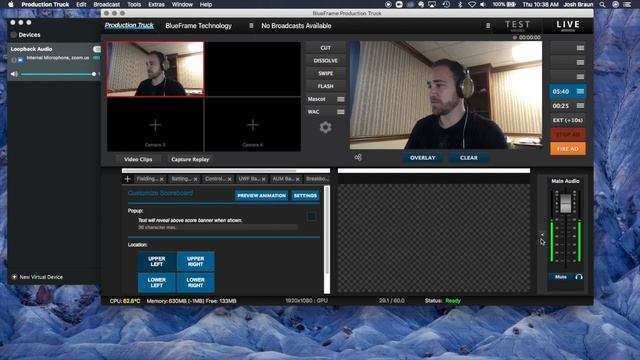The height and width of the screenshot is (360, 640).
Task: Open the Apple menu icon
Action: (x=11, y=4)
